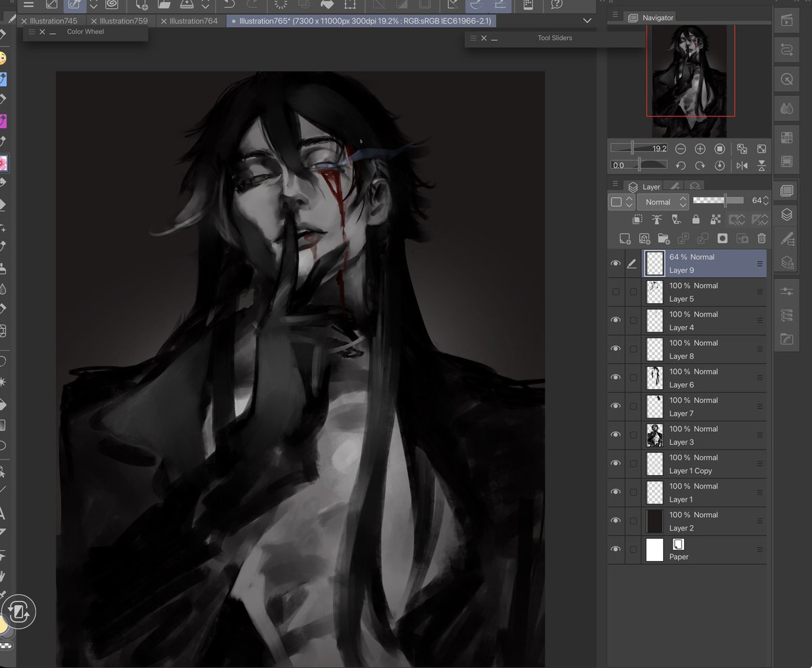Toggle Set as Draft Layer
The height and width of the screenshot is (668, 812).
pos(675,219)
